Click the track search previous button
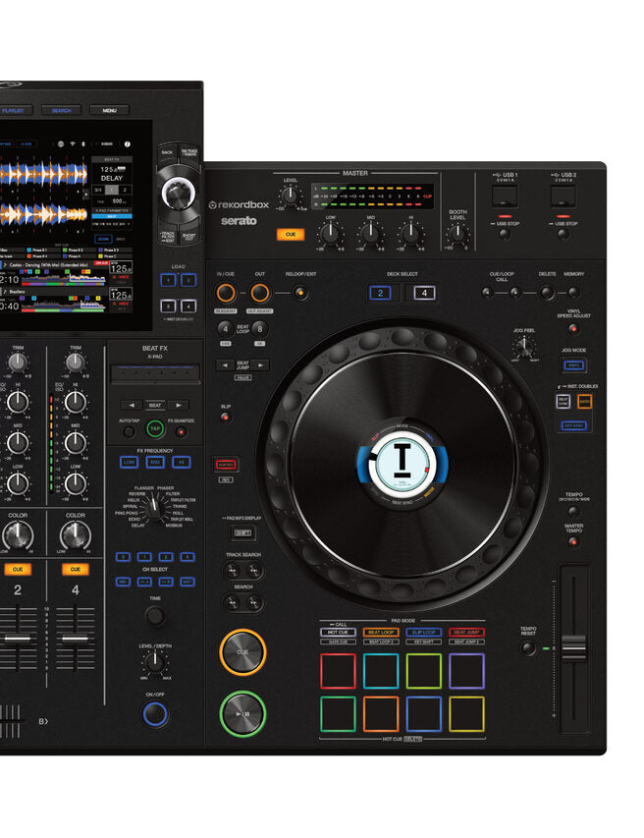The width and height of the screenshot is (644, 838). [232, 571]
